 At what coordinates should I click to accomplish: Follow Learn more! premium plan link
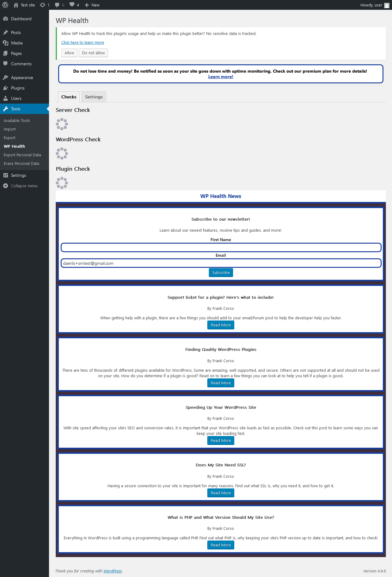[221, 77]
